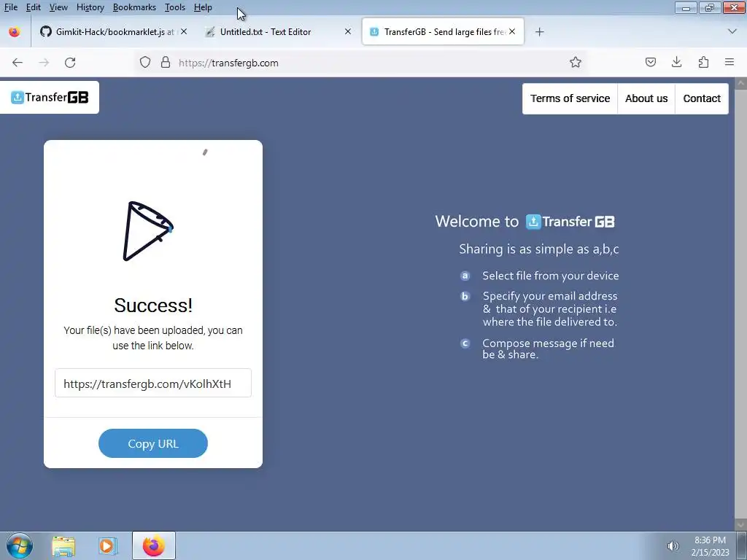Select the generated transfer link field

pyautogui.click(x=153, y=384)
